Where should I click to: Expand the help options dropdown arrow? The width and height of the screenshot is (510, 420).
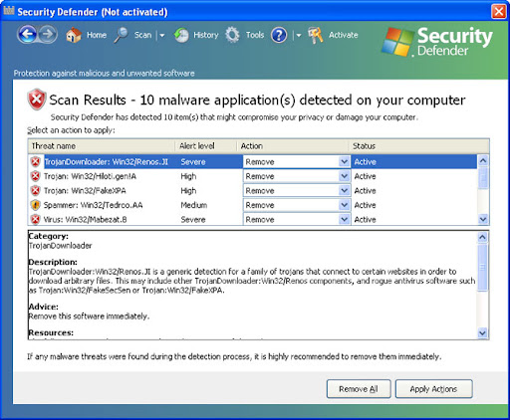pos(298,35)
